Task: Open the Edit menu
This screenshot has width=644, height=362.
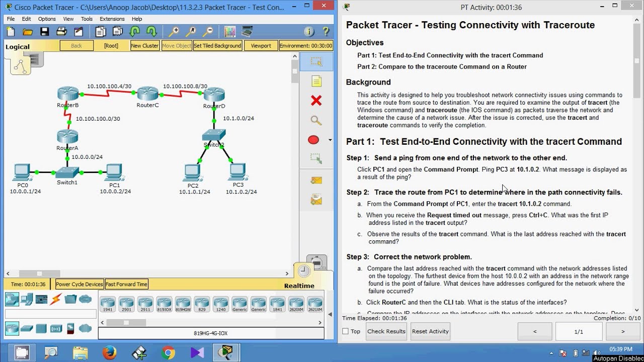Action: 26,19
